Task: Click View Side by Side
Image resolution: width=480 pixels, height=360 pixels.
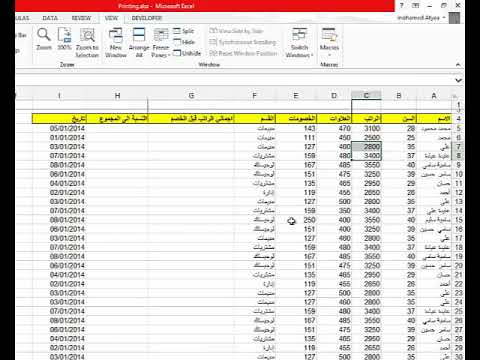Action: coord(236,31)
